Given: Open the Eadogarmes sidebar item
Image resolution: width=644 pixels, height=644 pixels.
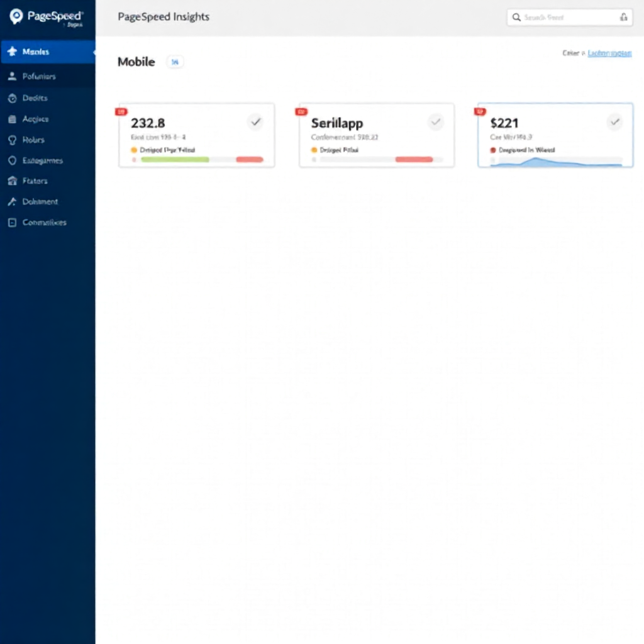Looking at the screenshot, I should pyautogui.click(x=48, y=160).
